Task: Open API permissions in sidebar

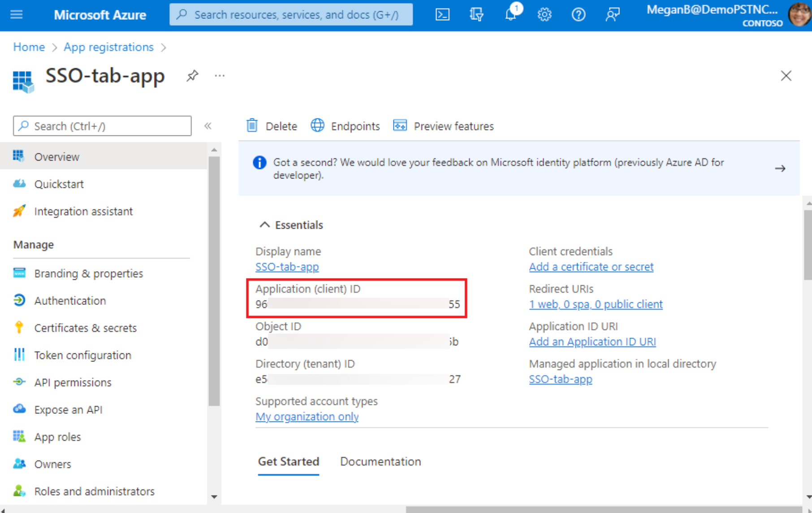Action: pos(73,383)
